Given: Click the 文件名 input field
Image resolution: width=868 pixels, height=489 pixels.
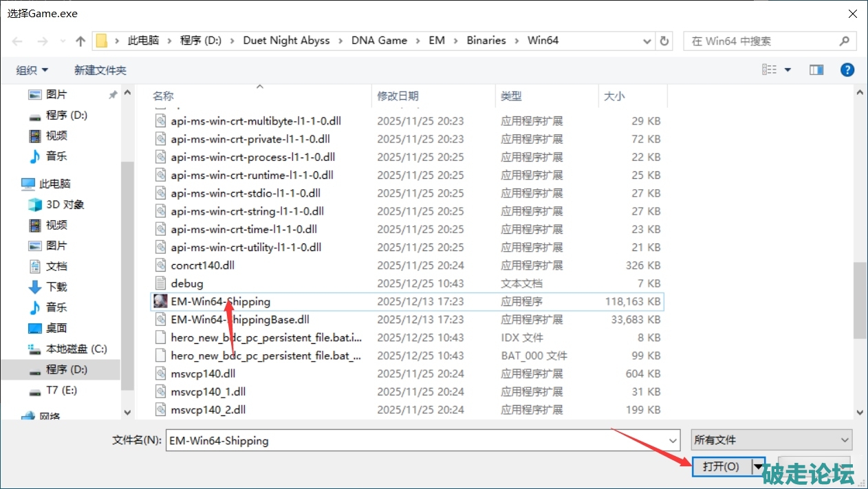Looking at the screenshot, I should click(x=421, y=440).
